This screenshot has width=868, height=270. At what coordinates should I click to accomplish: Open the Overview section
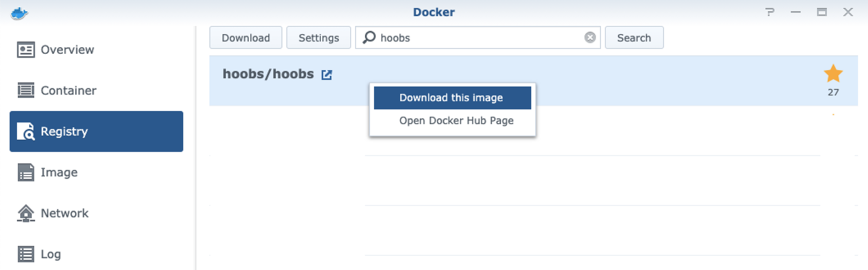point(96,50)
